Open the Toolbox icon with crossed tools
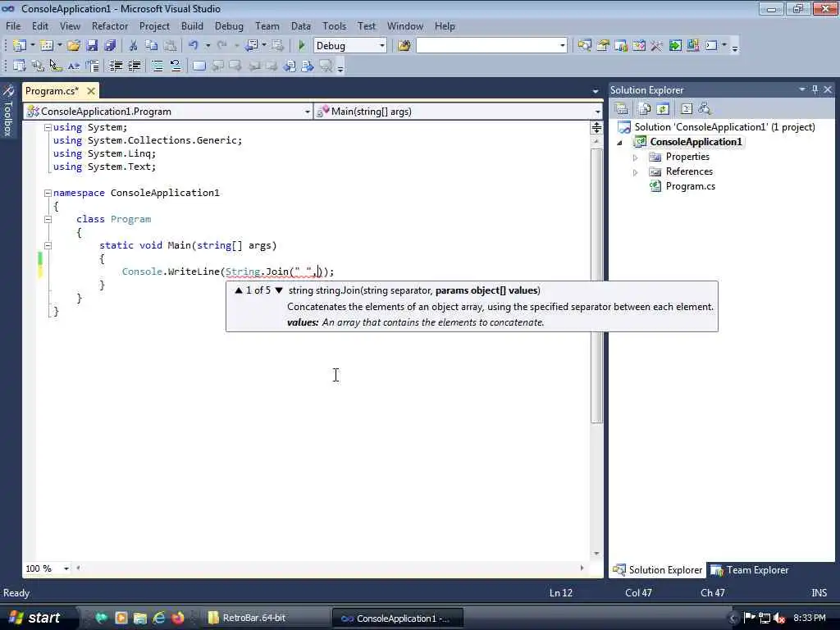Image resolution: width=840 pixels, height=630 pixels. (x=656, y=46)
